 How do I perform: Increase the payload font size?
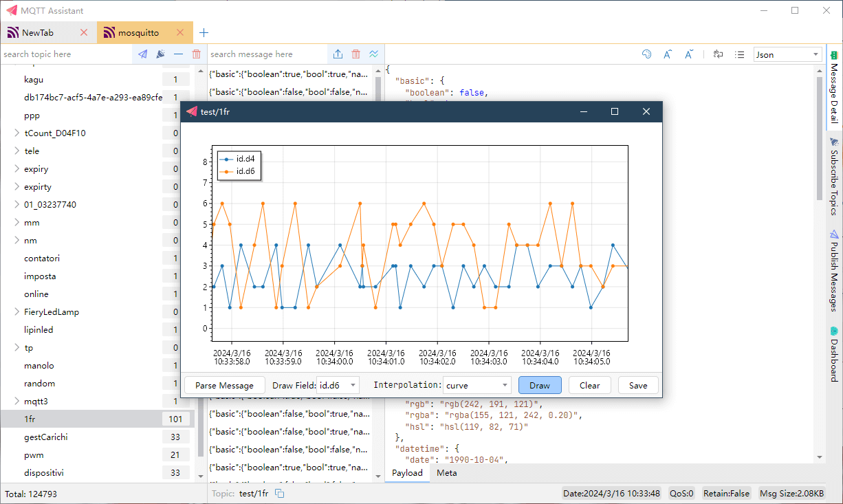(668, 54)
